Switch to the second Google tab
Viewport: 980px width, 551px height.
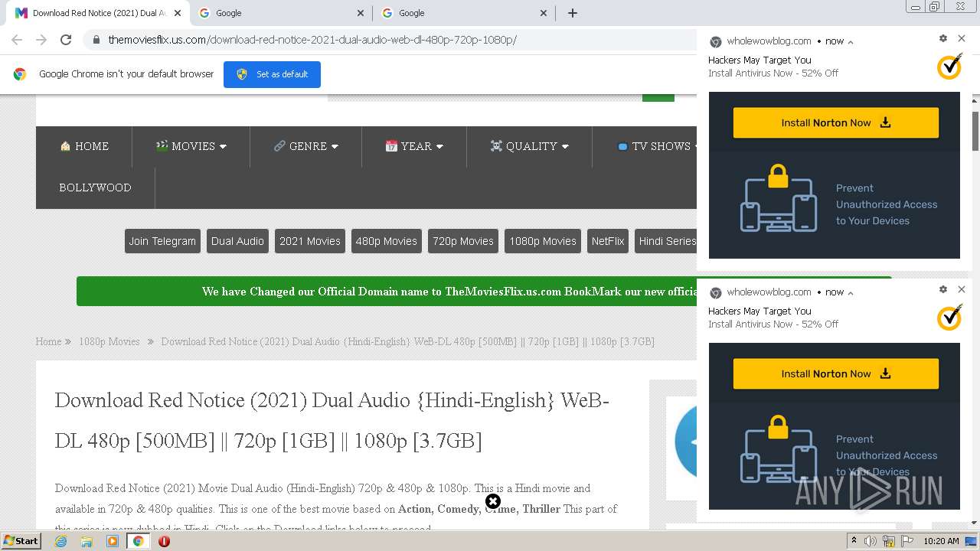282,13
